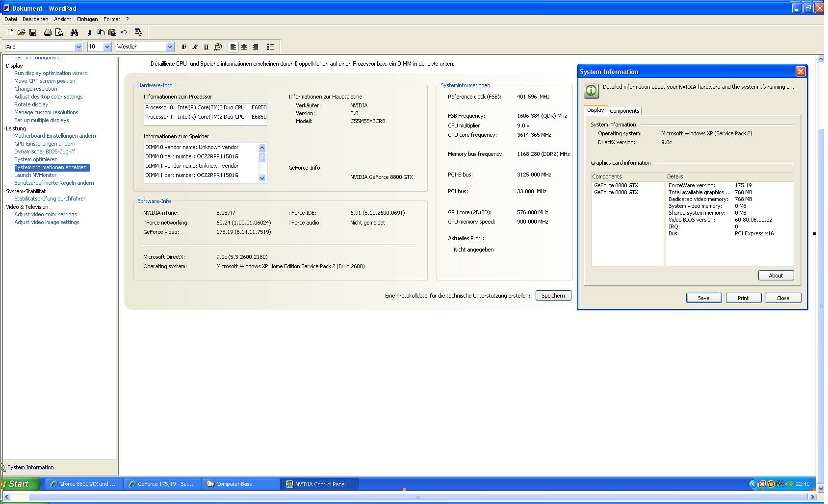
Task: Open Adjust video image settings
Action: 47,222
